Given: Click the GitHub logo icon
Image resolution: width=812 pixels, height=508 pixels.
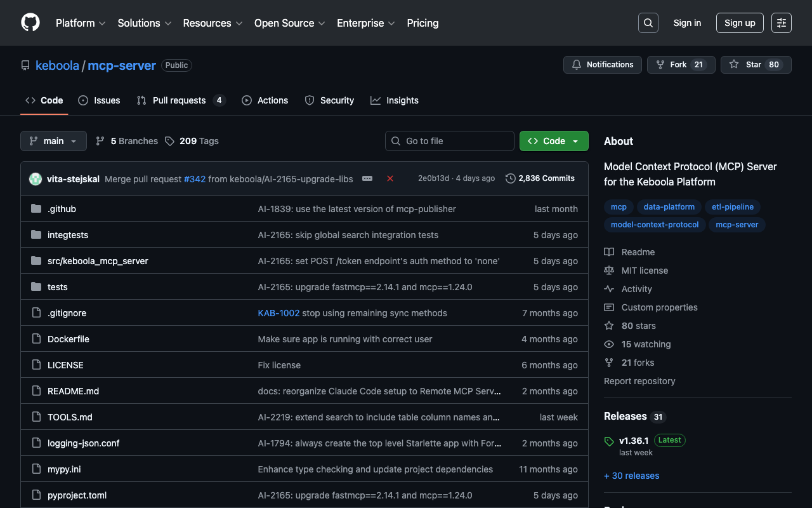Looking at the screenshot, I should pyautogui.click(x=30, y=23).
